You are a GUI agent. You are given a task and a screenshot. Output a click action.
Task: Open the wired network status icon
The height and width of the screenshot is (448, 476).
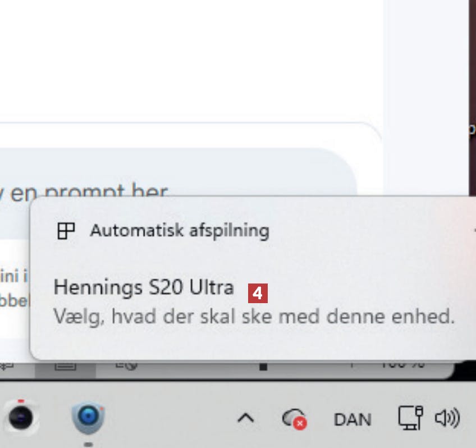[410, 418]
